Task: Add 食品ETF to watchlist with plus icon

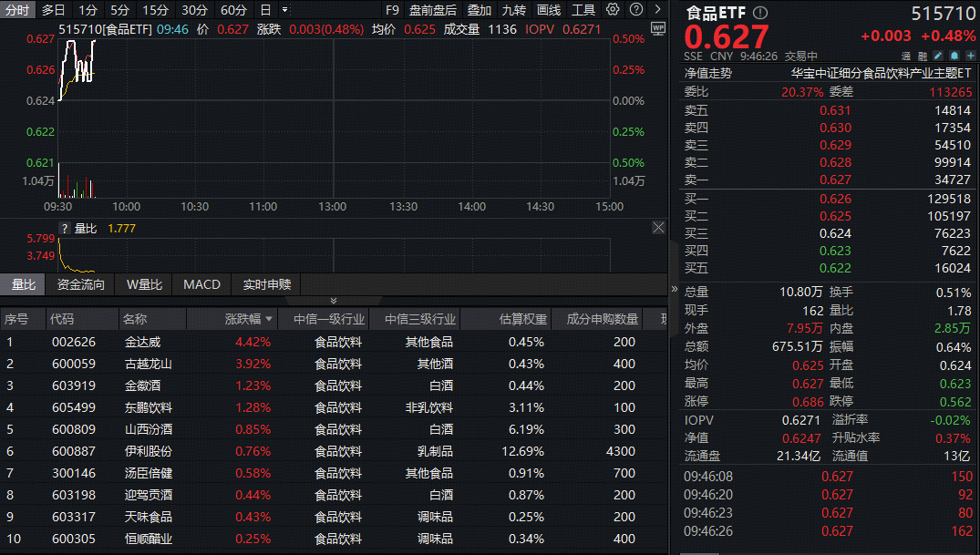Action: coord(970,56)
